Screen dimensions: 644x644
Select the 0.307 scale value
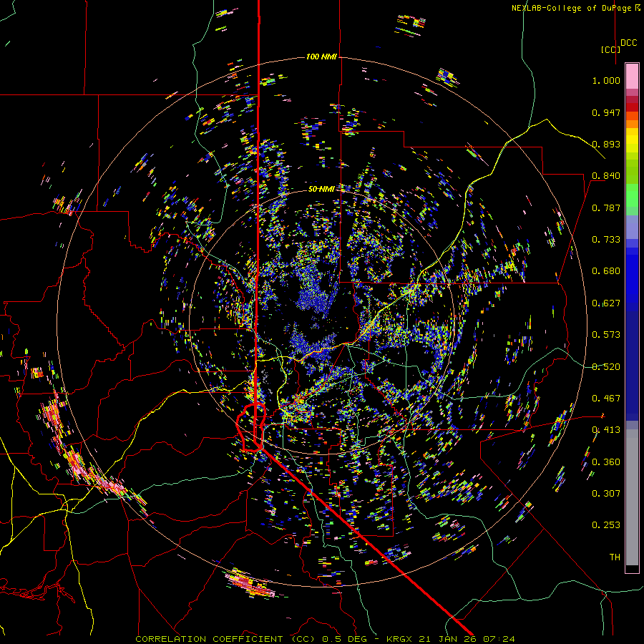point(606,494)
